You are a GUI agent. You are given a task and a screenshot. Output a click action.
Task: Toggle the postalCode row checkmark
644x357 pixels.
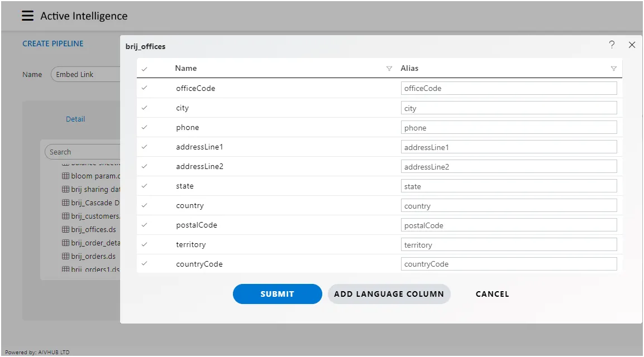[x=144, y=225]
